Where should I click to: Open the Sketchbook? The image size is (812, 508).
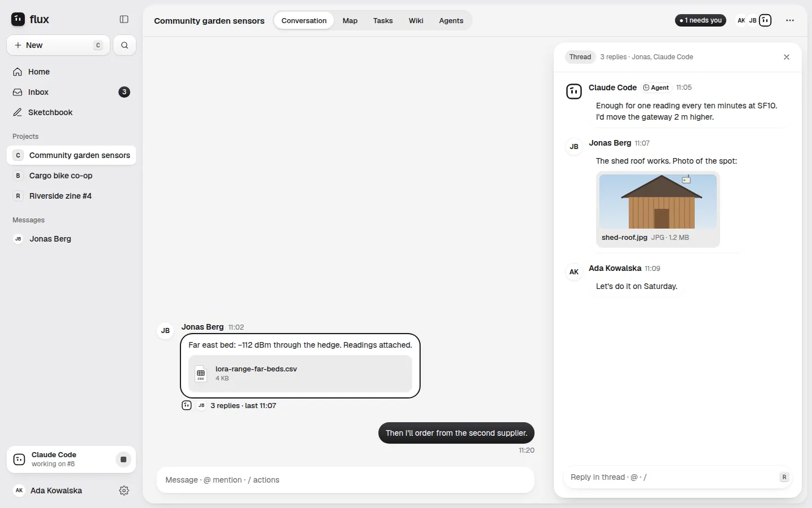[x=71, y=112]
